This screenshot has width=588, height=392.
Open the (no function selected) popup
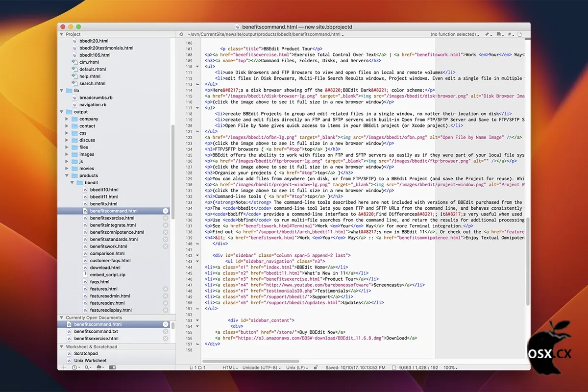pyautogui.click(x=455, y=34)
